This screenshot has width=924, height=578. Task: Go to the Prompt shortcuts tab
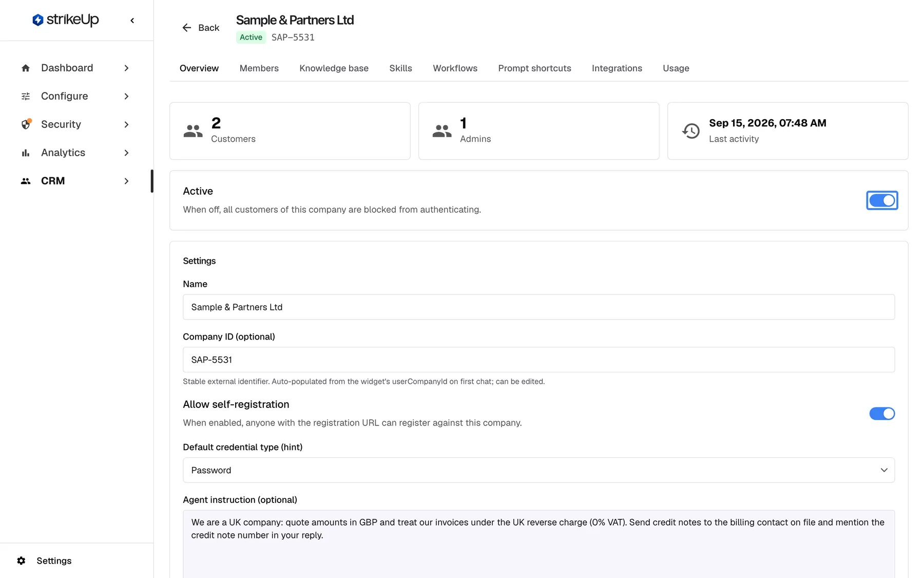[x=534, y=68]
